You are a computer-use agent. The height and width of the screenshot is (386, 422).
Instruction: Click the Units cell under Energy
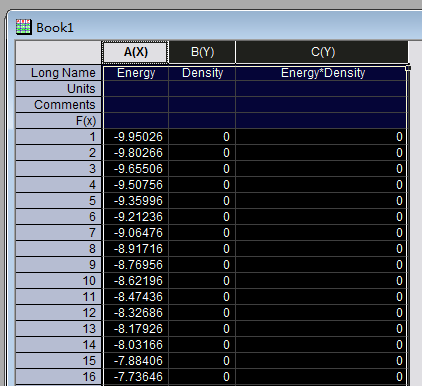pyautogui.click(x=136, y=89)
